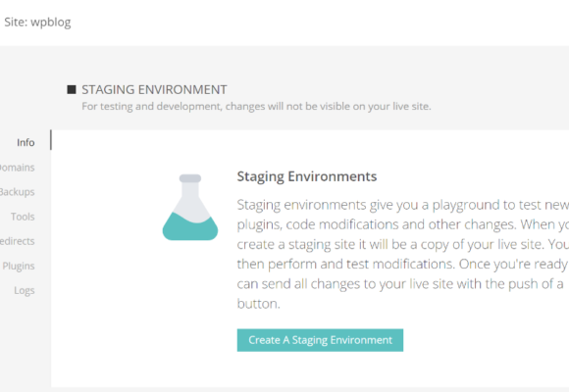Open the Plugins sidebar item

[19, 266]
